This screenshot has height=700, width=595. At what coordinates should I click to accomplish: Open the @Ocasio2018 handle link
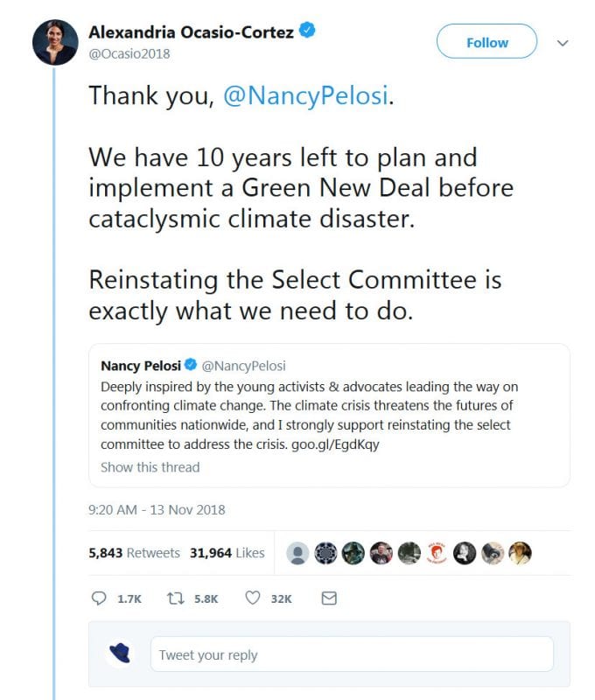[x=129, y=53]
